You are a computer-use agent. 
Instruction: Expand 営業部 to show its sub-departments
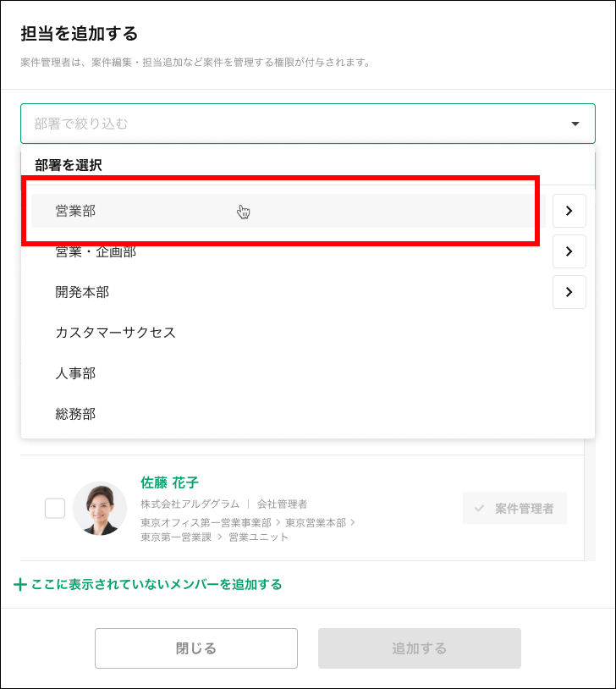click(x=569, y=210)
